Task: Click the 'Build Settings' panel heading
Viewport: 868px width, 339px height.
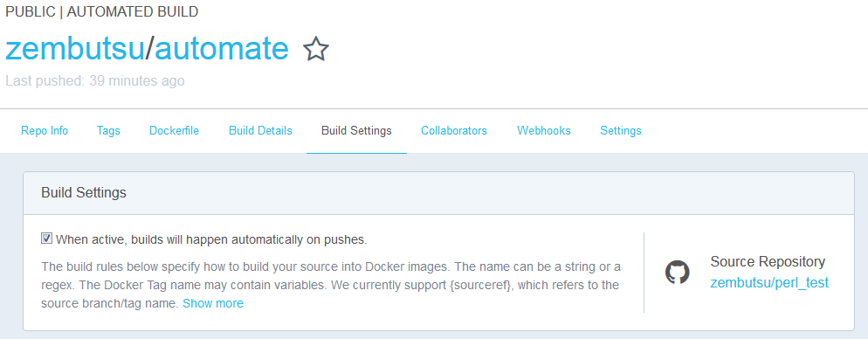Action: coord(84,193)
